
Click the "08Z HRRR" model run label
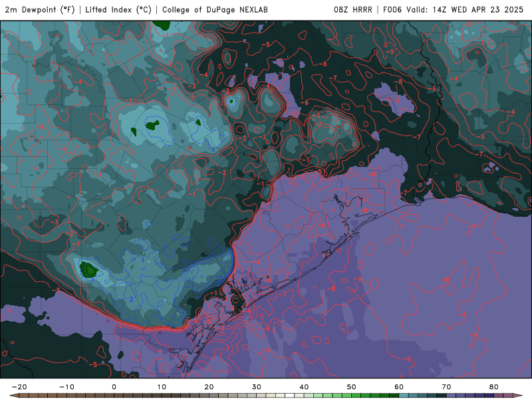coord(353,9)
